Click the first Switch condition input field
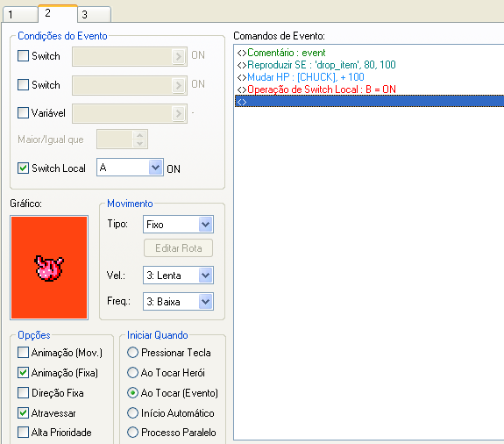This screenshot has height=444, width=504. (x=130, y=57)
